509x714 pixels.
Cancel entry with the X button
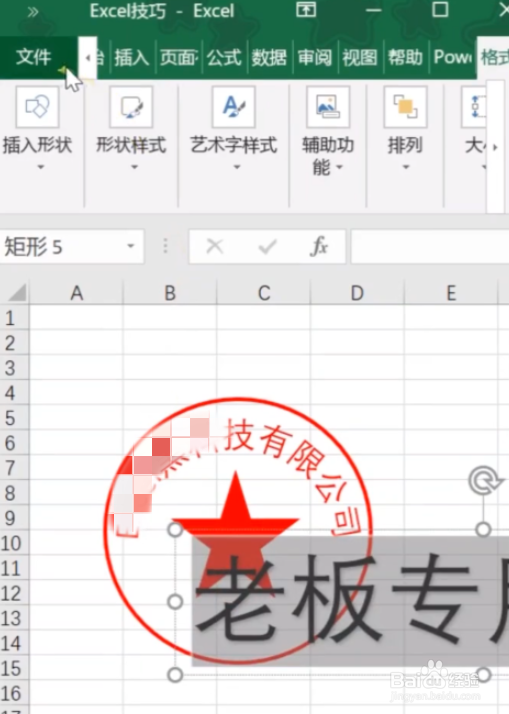(214, 247)
